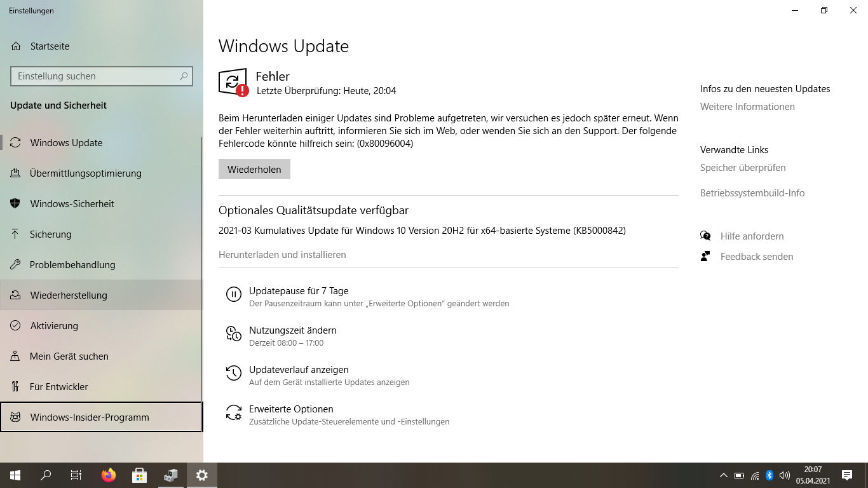The width and height of the screenshot is (868, 488).
Task: Open network Wi-Fi tray icon
Action: [755, 475]
